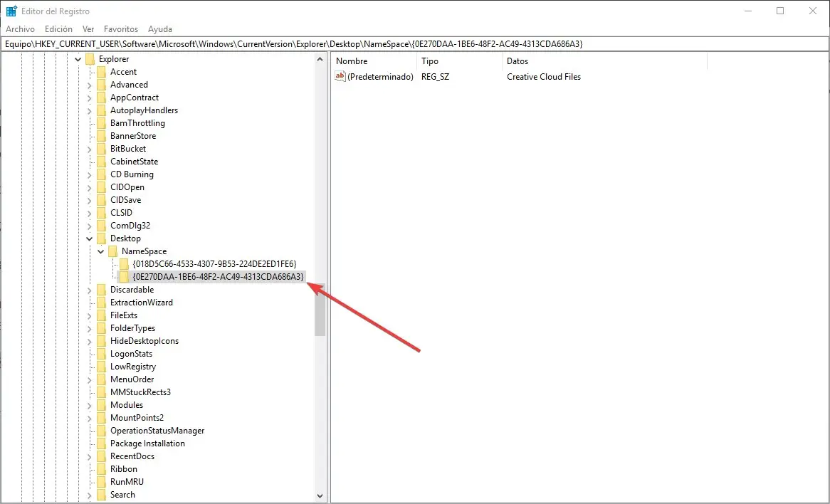830x504 pixels.
Task: Click the Nombre column header
Action: pos(374,61)
